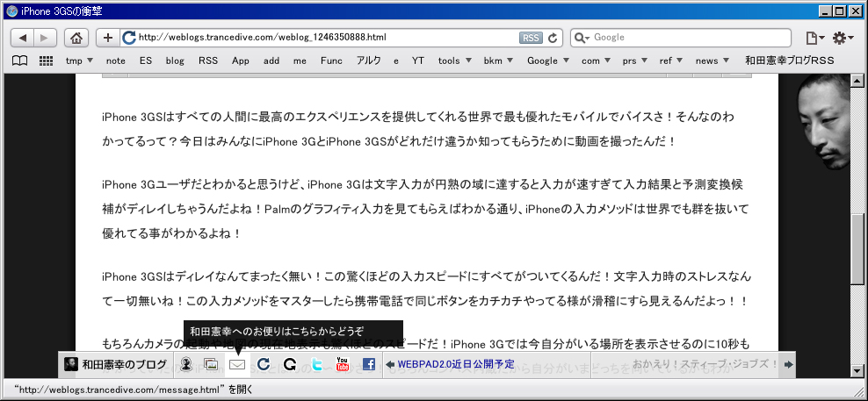This screenshot has width=868, height=401.
Task: Click the 和田憲幸のブログ title link
Action: (x=125, y=364)
